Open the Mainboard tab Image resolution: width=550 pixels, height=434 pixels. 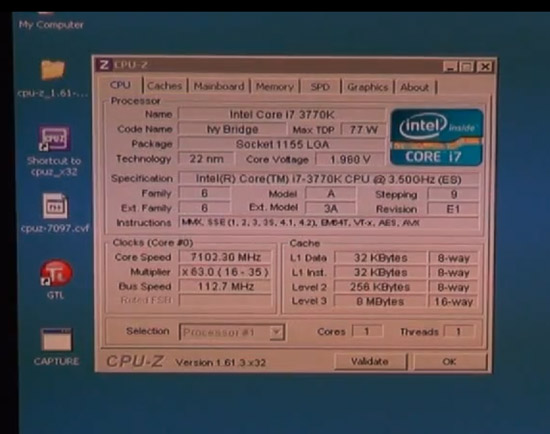219,86
